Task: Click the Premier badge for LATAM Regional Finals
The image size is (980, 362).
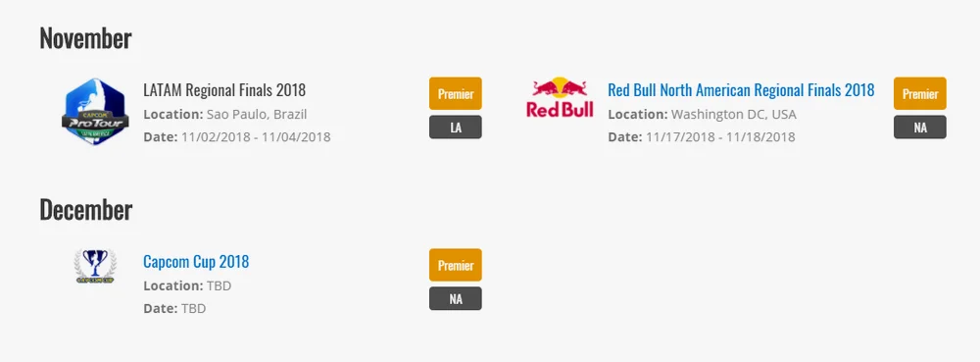Action: point(456,94)
